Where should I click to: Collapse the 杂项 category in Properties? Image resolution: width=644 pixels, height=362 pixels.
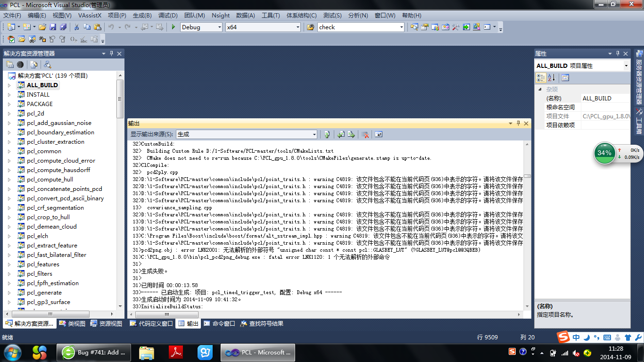coord(540,89)
